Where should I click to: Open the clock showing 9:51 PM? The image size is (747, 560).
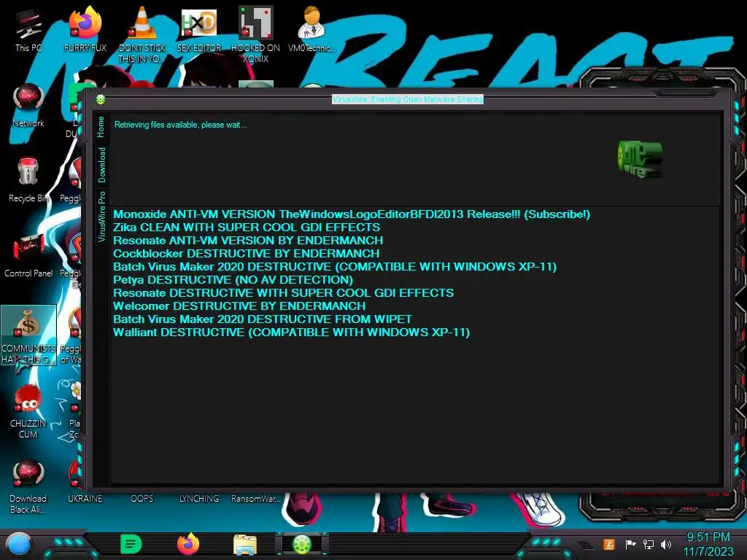pos(708,544)
